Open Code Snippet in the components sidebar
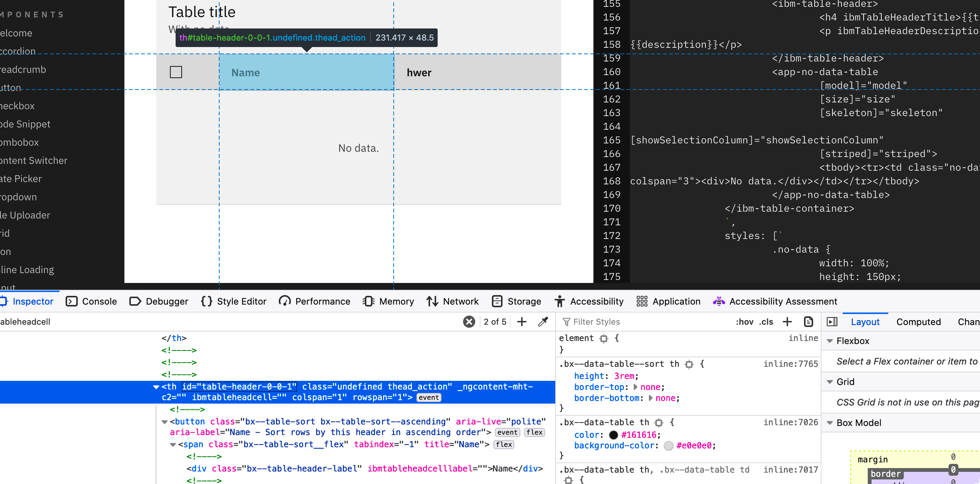This screenshot has width=980, height=484. tap(25, 124)
